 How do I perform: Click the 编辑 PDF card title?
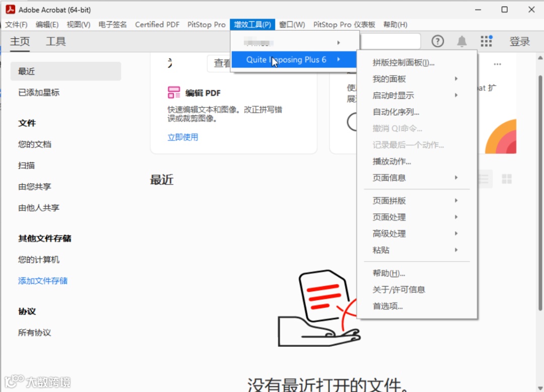pos(202,93)
